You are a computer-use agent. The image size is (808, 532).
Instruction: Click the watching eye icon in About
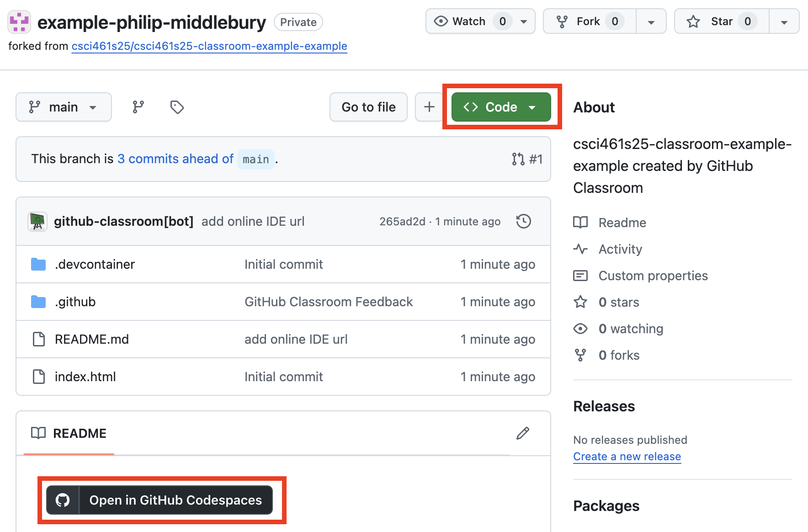580,329
